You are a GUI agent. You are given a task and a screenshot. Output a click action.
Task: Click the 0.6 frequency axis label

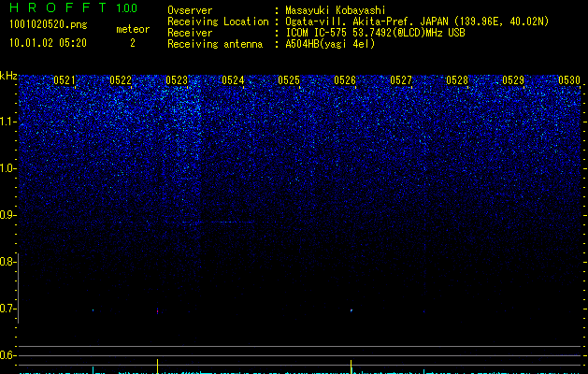[8, 355]
